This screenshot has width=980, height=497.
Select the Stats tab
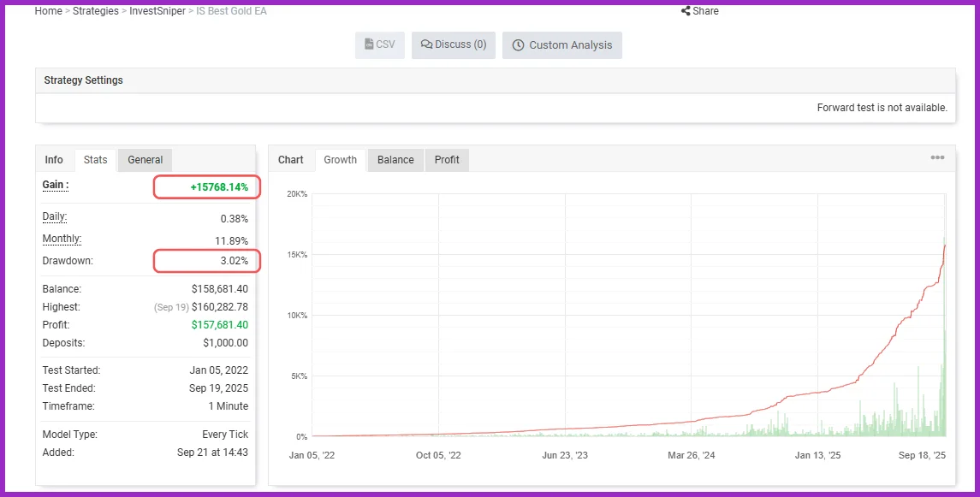95,160
